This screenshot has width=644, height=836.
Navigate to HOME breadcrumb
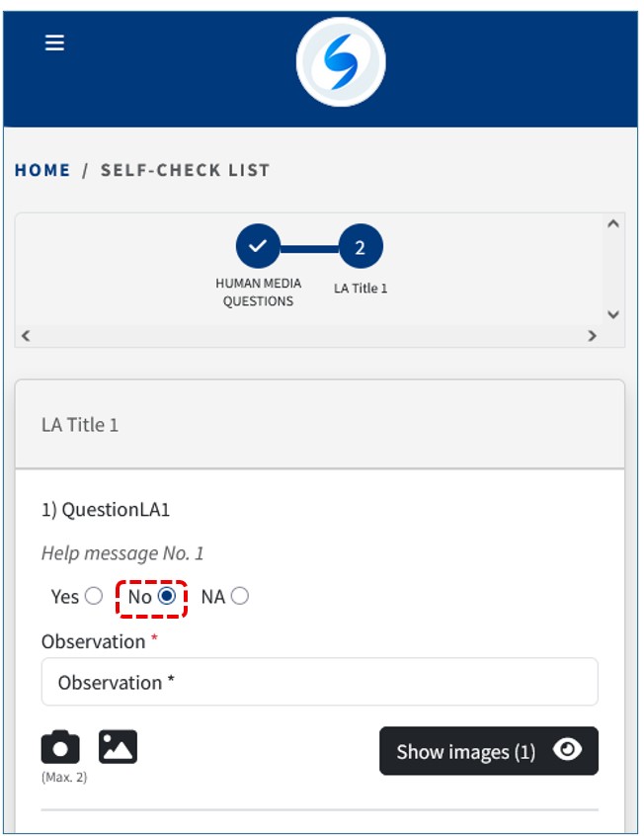42,170
